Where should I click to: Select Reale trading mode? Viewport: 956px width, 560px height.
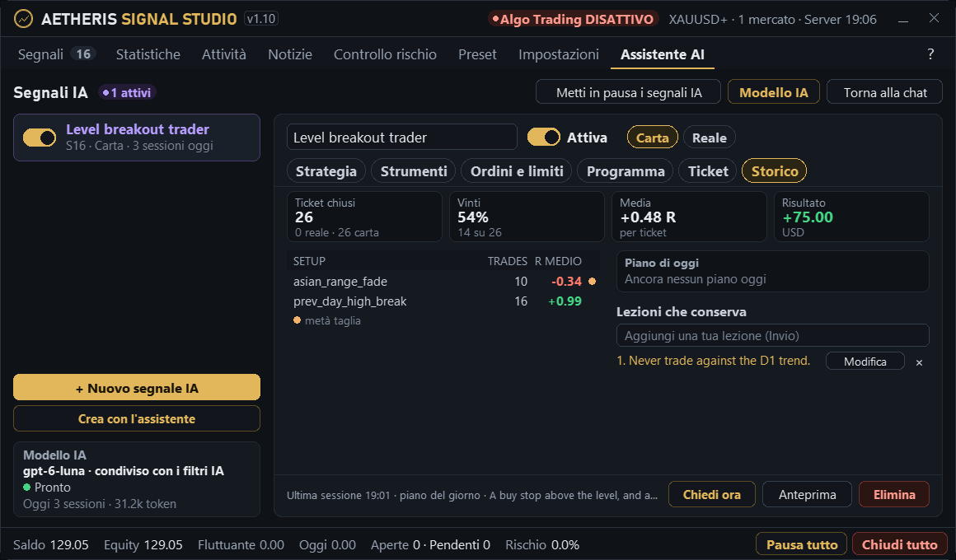[x=709, y=138]
